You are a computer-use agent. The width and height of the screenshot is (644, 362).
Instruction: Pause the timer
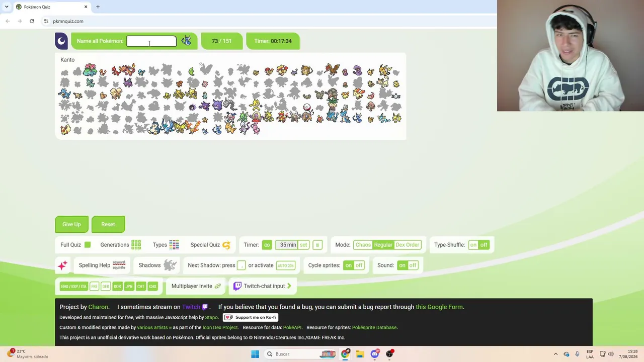(x=317, y=245)
